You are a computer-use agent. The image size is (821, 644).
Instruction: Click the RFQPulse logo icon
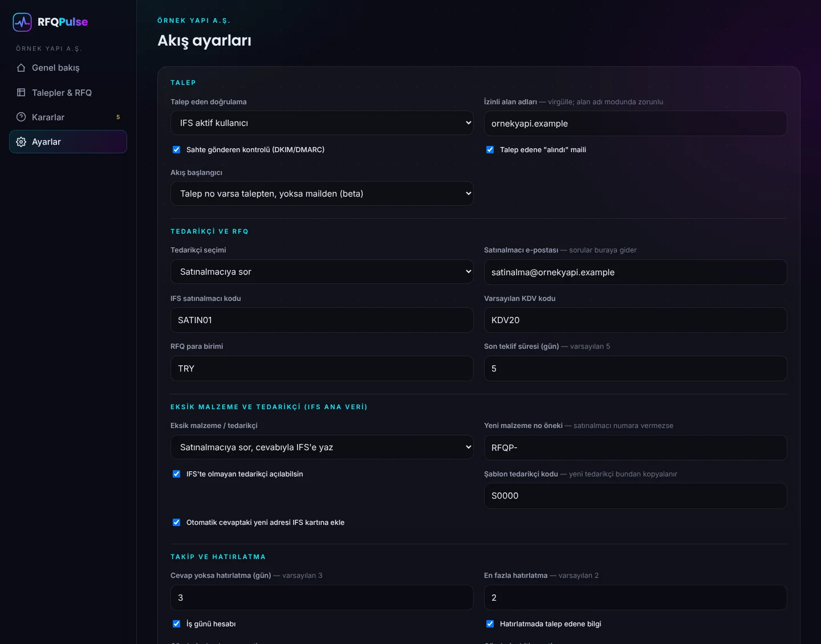[22, 22]
